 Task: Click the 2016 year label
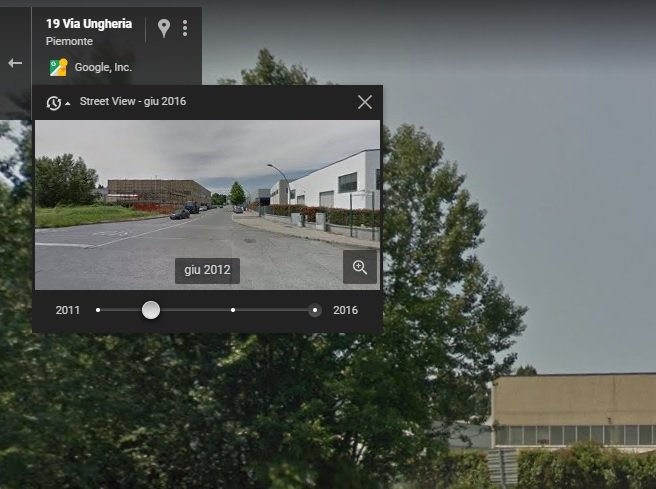point(346,310)
